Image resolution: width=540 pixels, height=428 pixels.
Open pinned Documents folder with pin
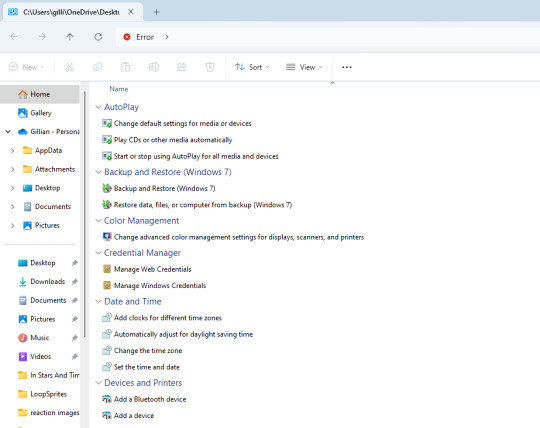pos(42,300)
